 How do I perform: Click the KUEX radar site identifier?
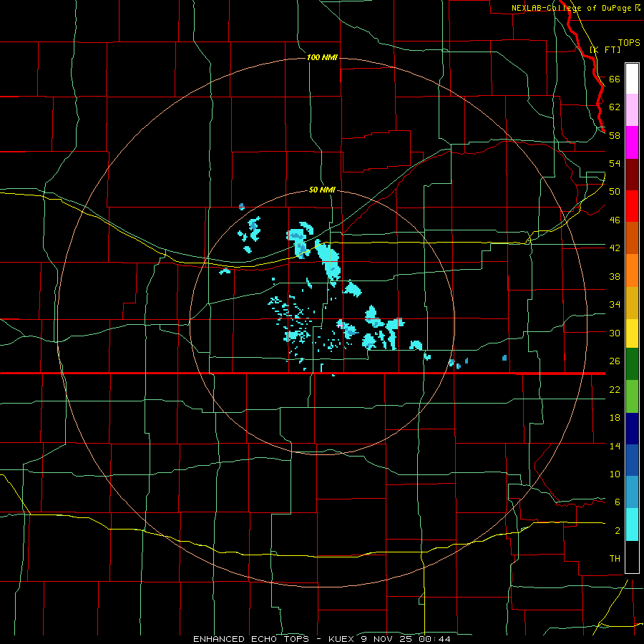coord(341,639)
